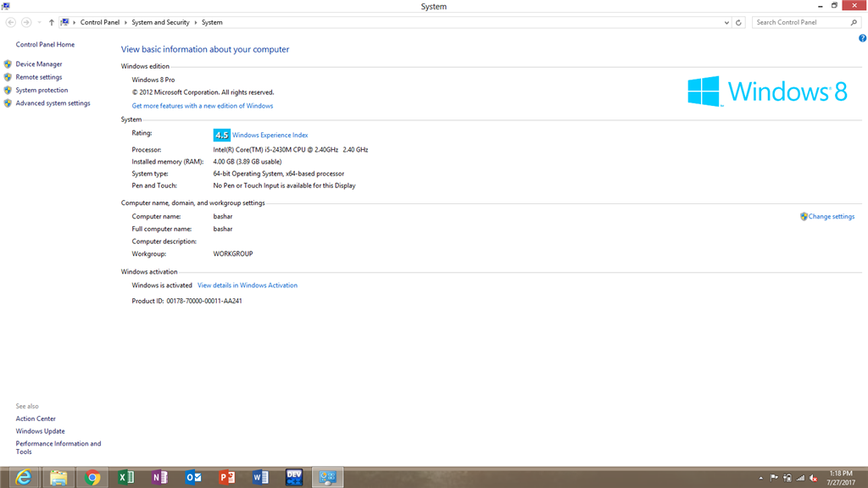This screenshot has height=488, width=868.
Task: Click the Action Center flag in the tray
Action: (774, 478)
